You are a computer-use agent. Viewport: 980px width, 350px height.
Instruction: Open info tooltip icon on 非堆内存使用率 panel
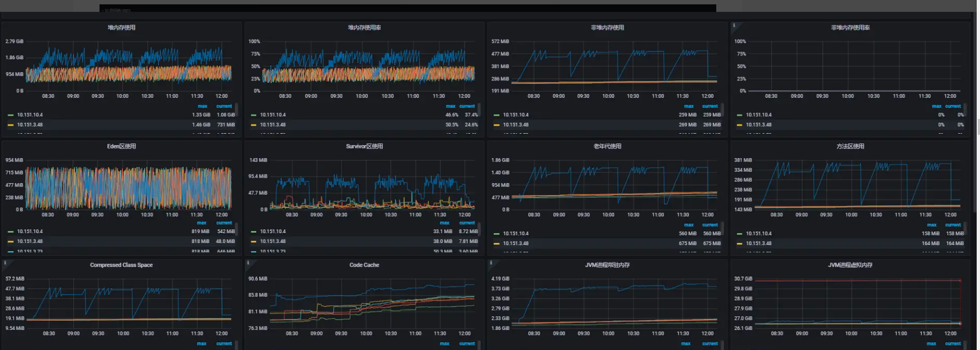[734, 26]
